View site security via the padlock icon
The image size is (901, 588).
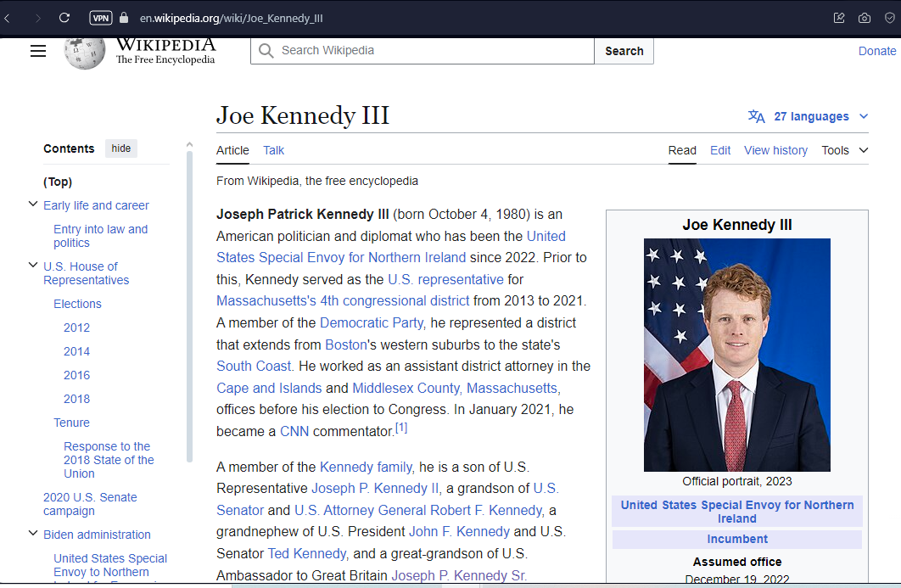click(124, 18)
